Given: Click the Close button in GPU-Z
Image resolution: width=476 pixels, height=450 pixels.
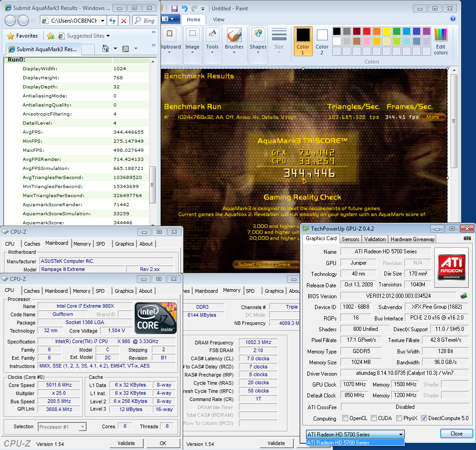Looking at the screenshot, I should [456, 434].
